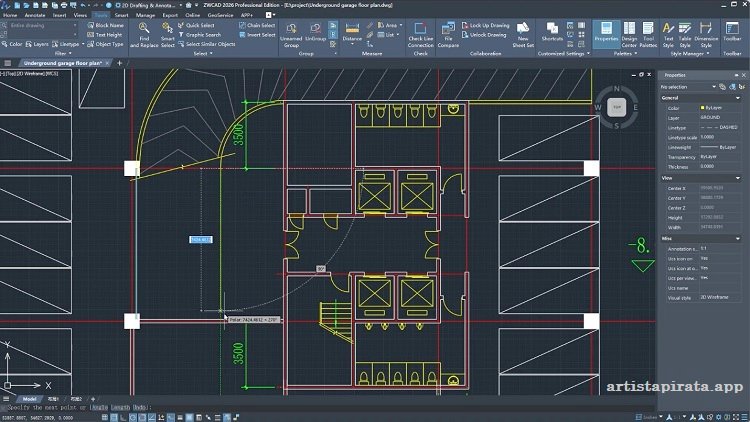
Task: Run Check Line Connection
Action: click(420, 34)
